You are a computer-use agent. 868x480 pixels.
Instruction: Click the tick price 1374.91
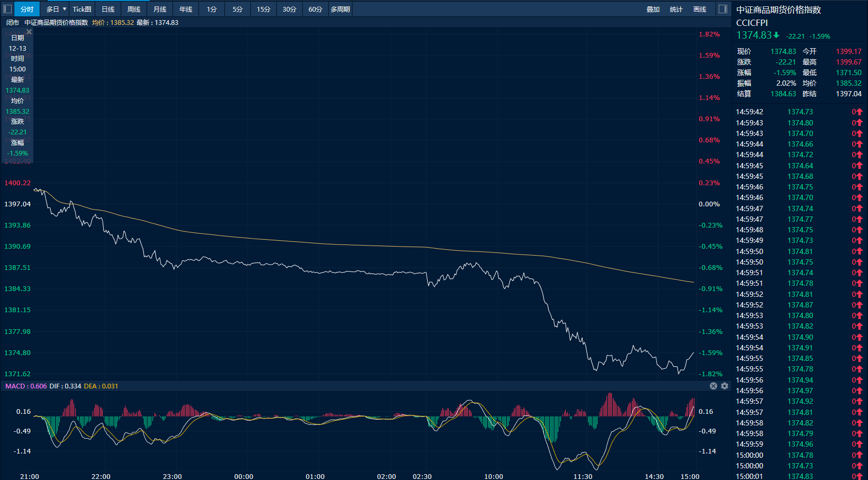800,348
